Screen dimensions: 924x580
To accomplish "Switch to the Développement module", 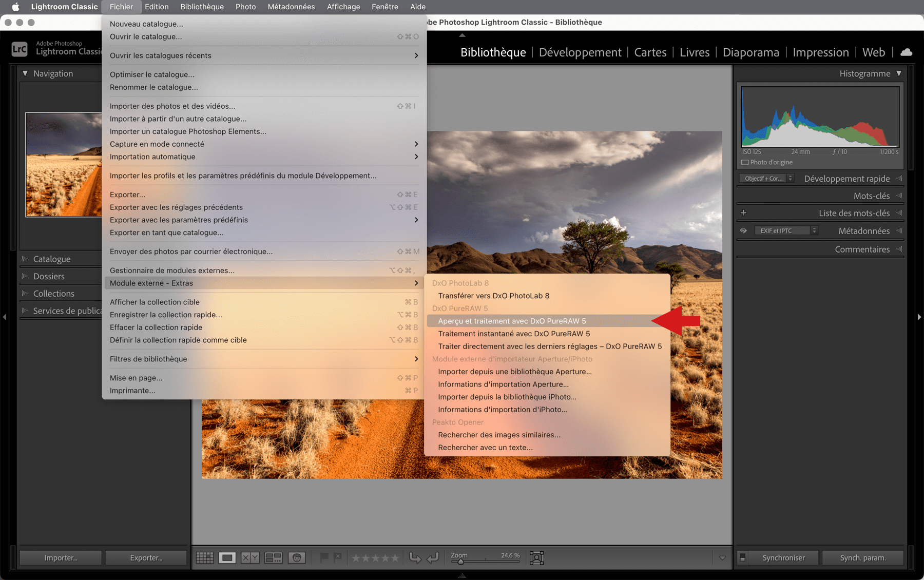I will (580, 52).
